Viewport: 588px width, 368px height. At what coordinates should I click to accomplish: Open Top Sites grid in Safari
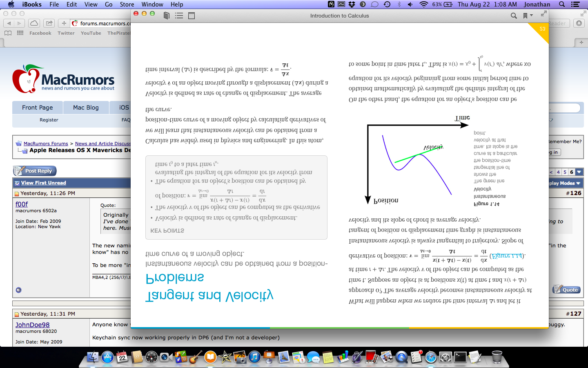pos(20,33)
